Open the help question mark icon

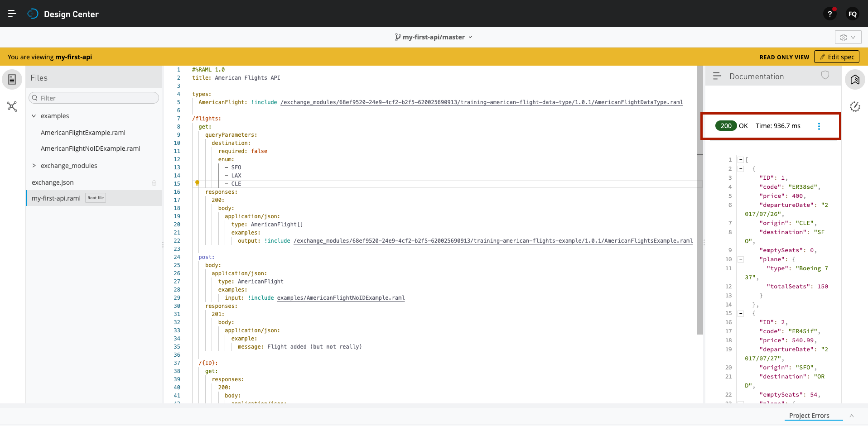click(829, 14)
